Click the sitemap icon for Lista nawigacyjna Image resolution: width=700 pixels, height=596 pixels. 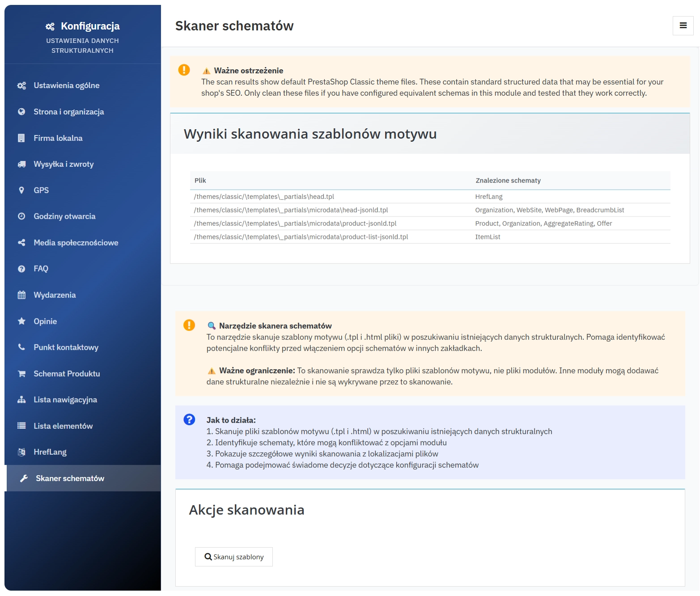pyautogui.click(x=21, y=400)
